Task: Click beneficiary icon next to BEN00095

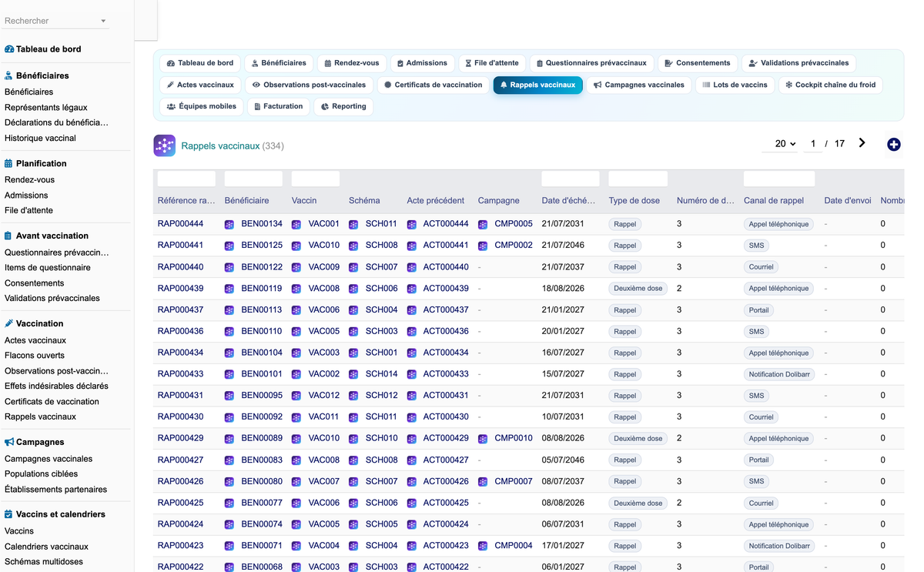Action: (229, 396)
